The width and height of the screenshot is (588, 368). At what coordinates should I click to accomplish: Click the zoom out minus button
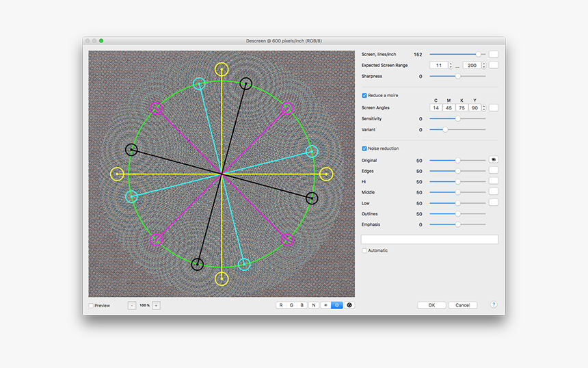point(132,305)
